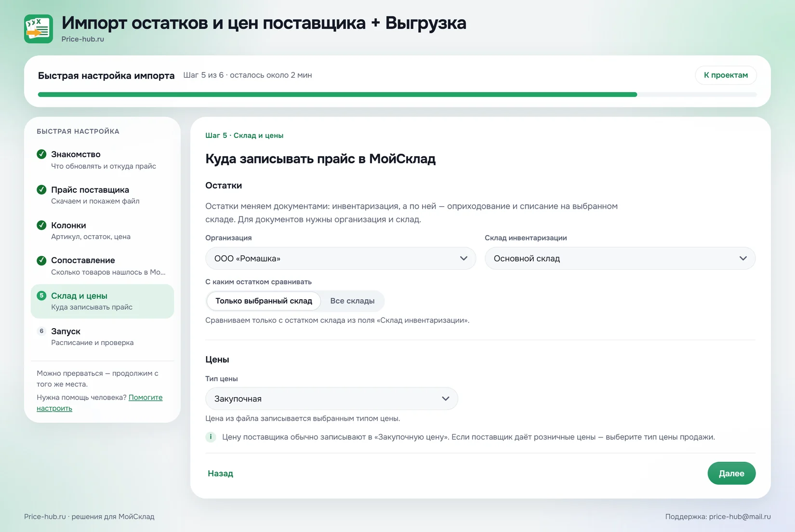Open the Прайс поставщика step
Screen dimensions: 795x532
point(102,195)
